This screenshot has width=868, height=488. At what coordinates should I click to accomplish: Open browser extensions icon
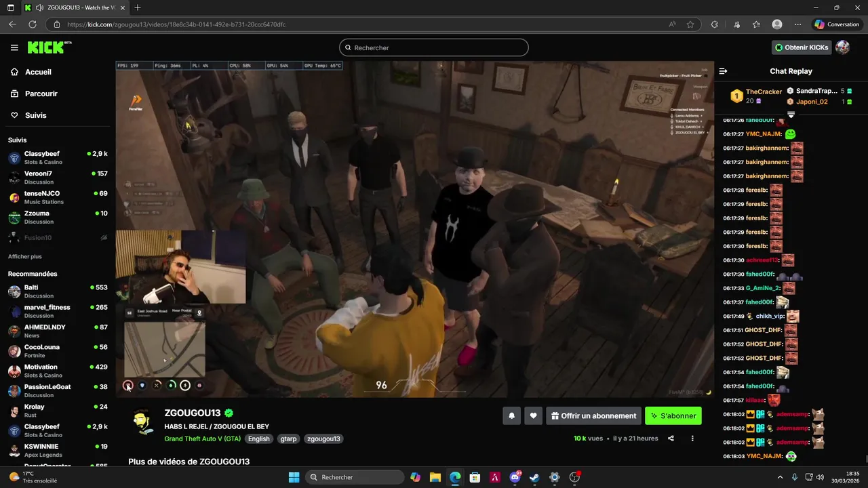[714, 24]
